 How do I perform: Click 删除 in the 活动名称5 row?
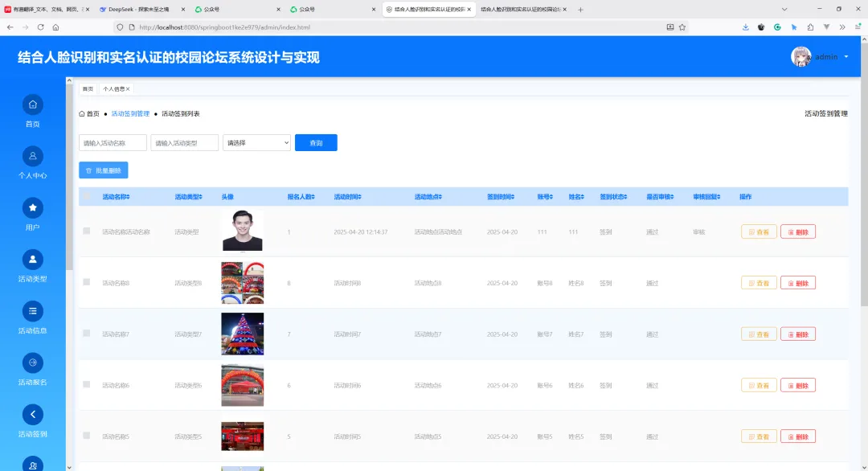coord(798,436)
